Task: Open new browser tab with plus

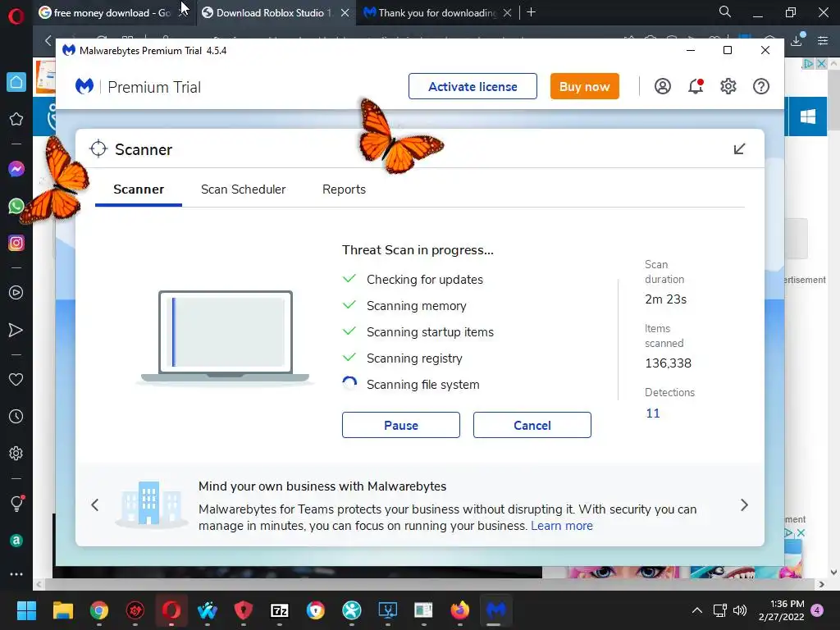Action: pyautogui.click(x=531, y=12)
